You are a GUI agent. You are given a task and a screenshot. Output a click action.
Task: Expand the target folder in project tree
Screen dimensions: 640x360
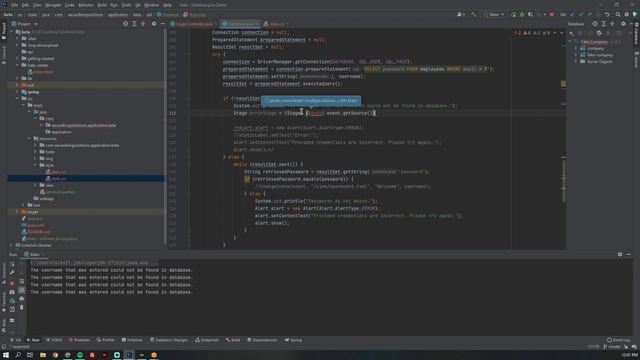coord(18,212)
